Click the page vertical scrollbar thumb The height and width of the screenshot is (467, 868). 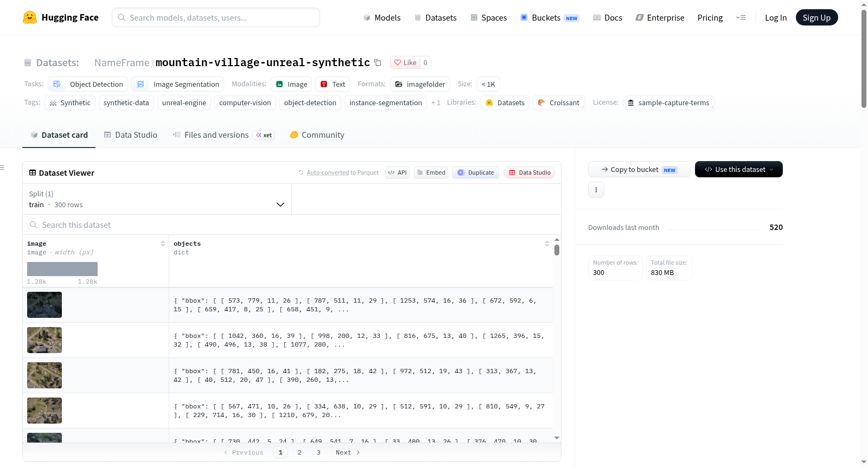tap(864, 59)
